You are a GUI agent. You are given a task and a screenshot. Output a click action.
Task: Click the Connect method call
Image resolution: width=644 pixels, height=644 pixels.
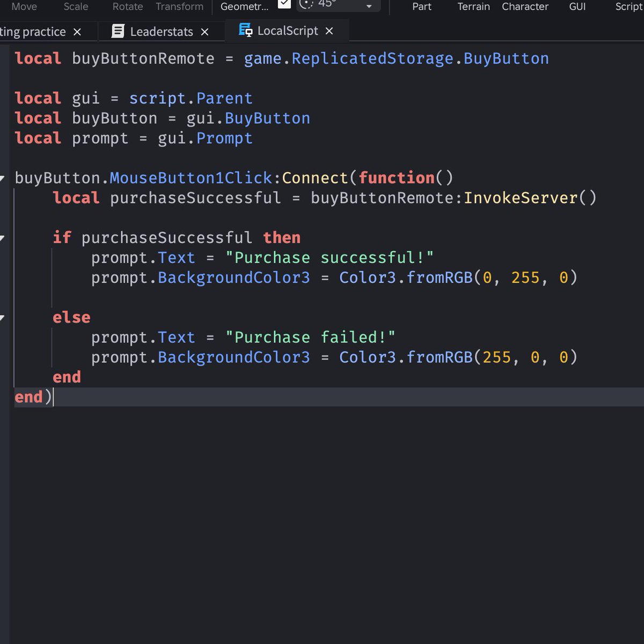(315, 178)
